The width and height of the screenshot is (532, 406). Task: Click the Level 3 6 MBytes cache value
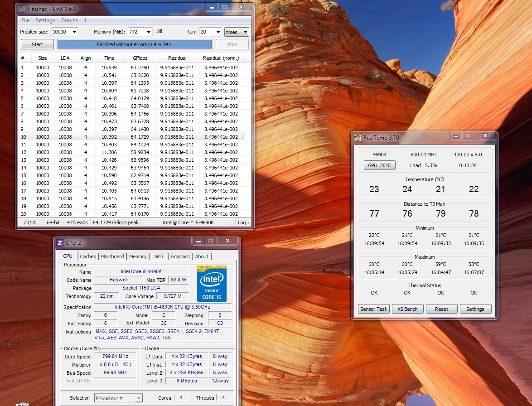pos(187,381)
